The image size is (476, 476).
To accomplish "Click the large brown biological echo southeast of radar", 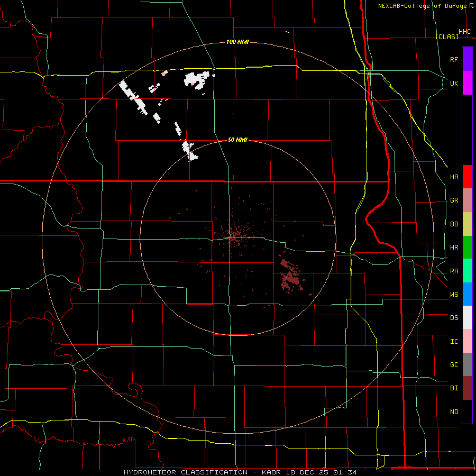I will [x=291, y=276].
